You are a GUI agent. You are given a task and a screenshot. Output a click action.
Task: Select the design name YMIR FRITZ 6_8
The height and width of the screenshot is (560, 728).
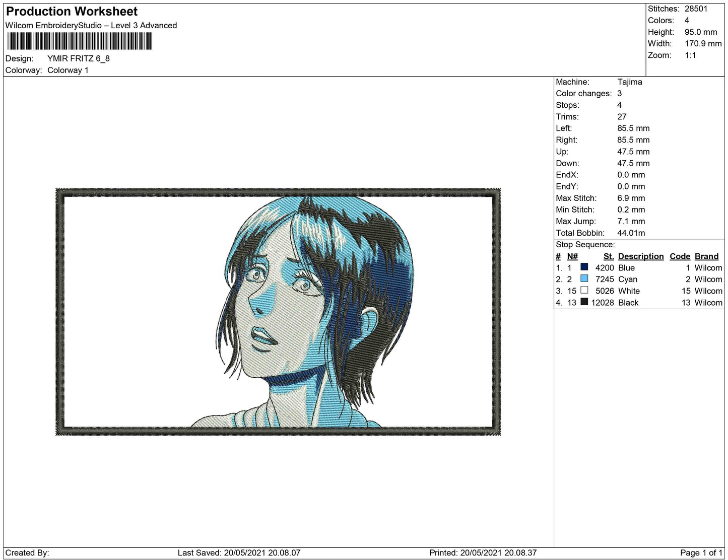(79, 58)
